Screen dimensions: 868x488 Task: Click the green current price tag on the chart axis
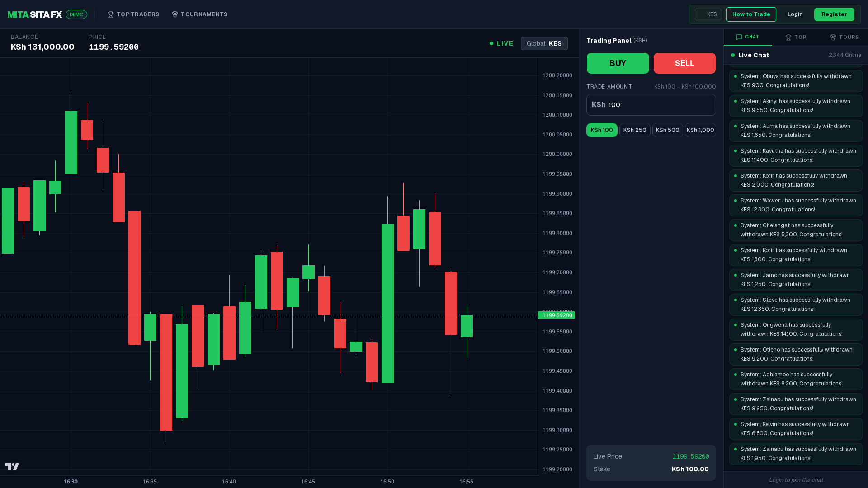click(557, 315)
